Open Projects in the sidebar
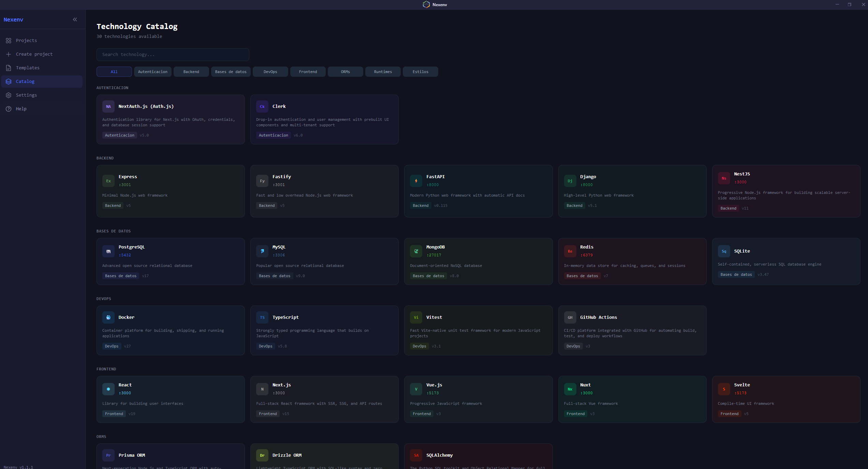This screenshot has height=469, width=868. (42, 41)
